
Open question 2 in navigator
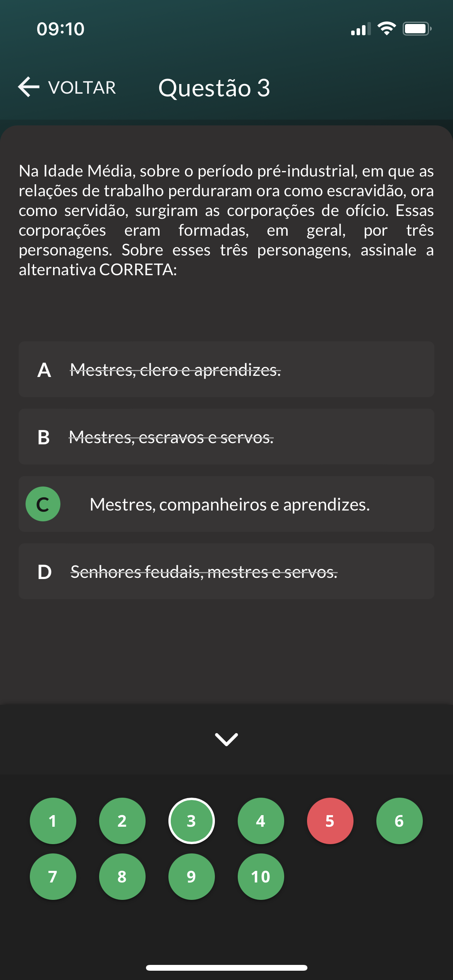click(x=122, y=821)
